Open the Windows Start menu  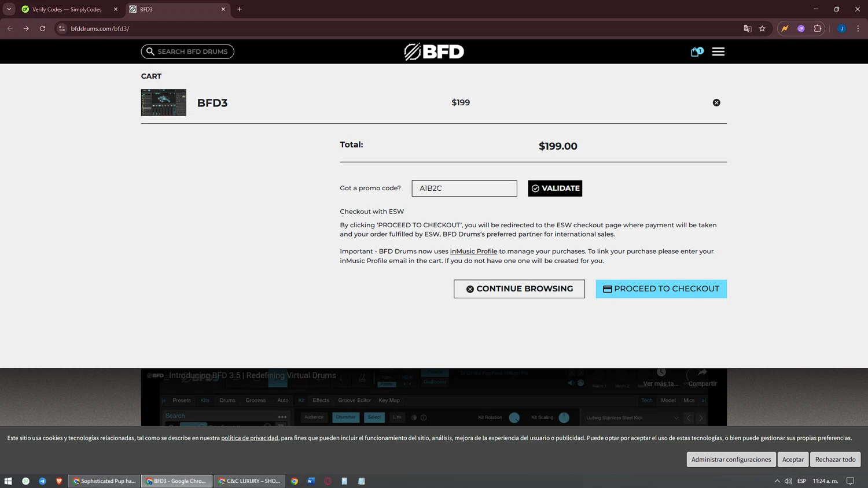pos(8,481)
